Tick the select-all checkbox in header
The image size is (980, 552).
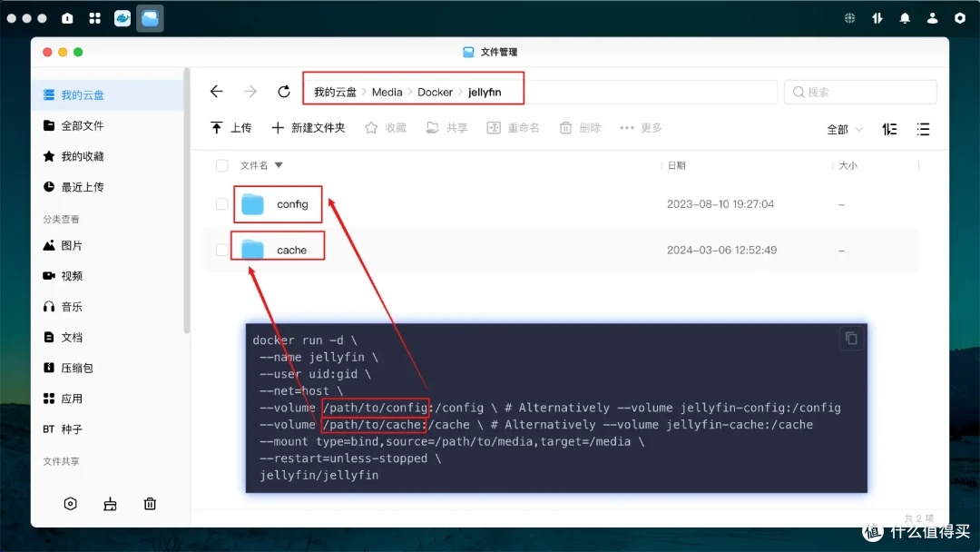click(222, 165)
